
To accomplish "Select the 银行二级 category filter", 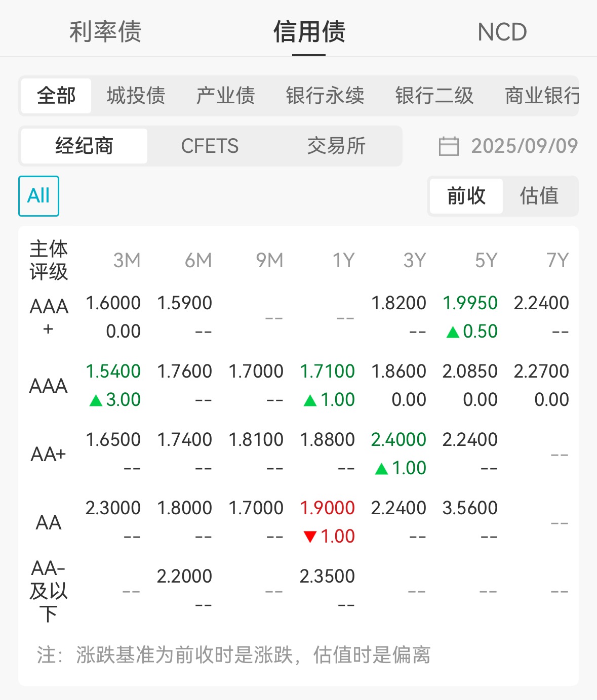I will point(434,96).
